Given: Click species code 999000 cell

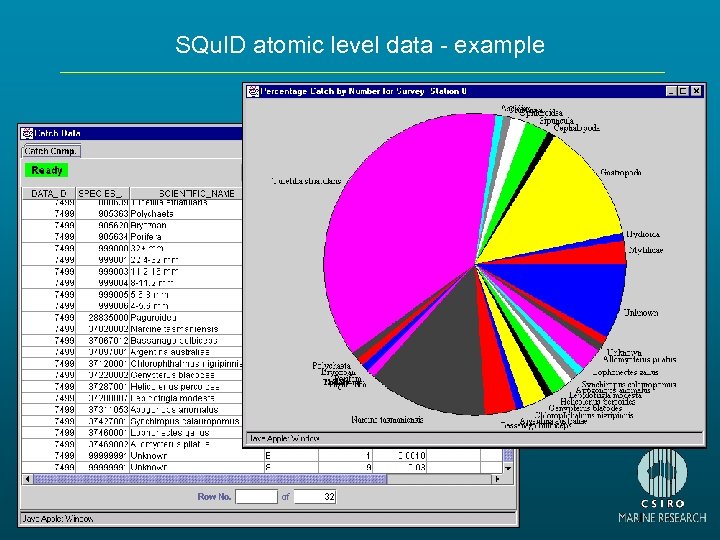Looking at the screenshot, I should point(102,248).
